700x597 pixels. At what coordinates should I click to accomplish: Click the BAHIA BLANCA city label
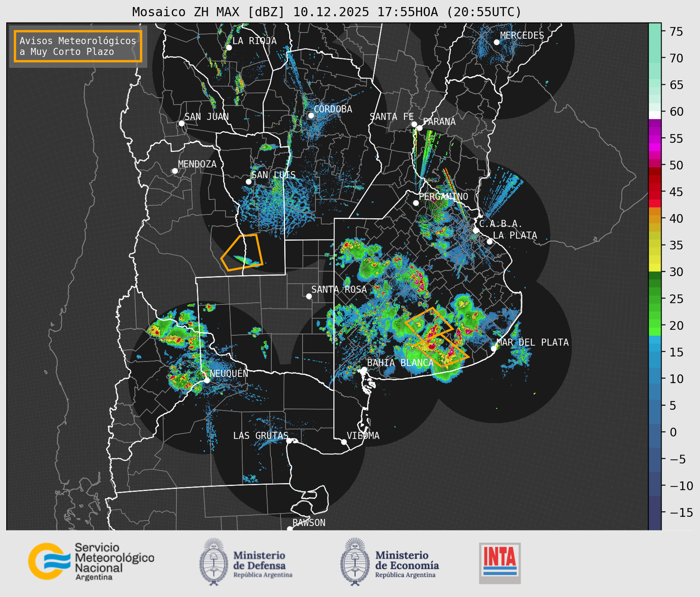[x=400, y=363]
